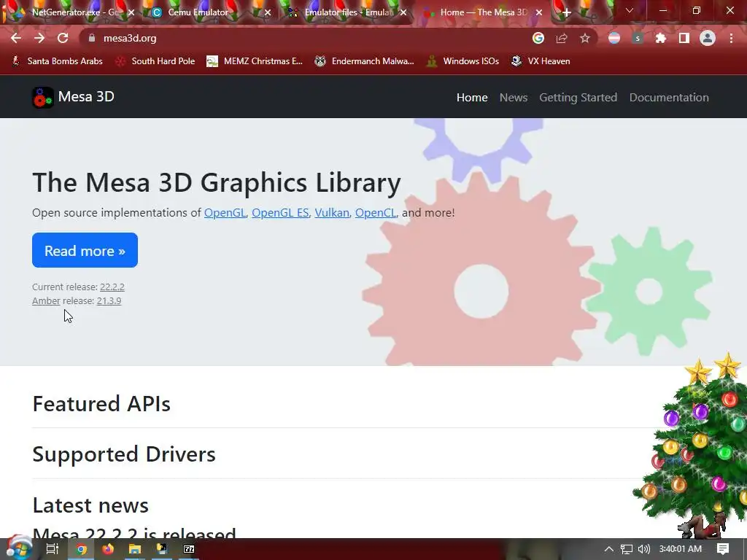Click the Latest news heading

coord(90,505)
